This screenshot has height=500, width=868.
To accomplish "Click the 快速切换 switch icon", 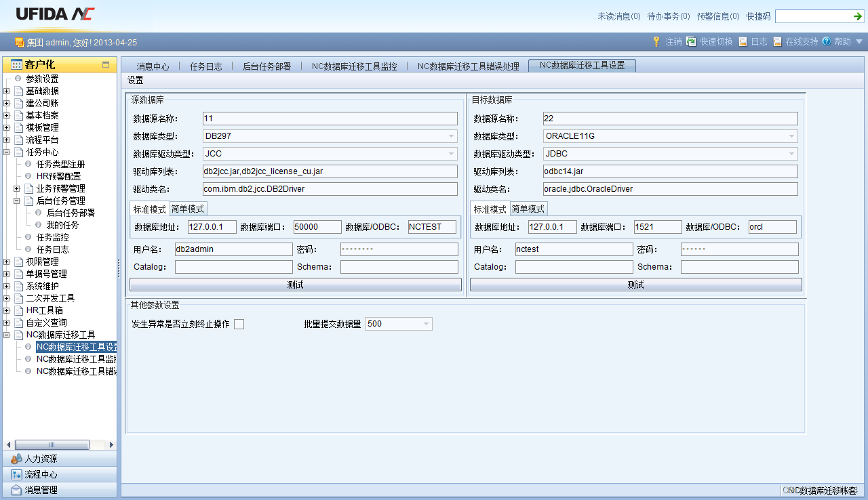I will [x=691, y=41].
